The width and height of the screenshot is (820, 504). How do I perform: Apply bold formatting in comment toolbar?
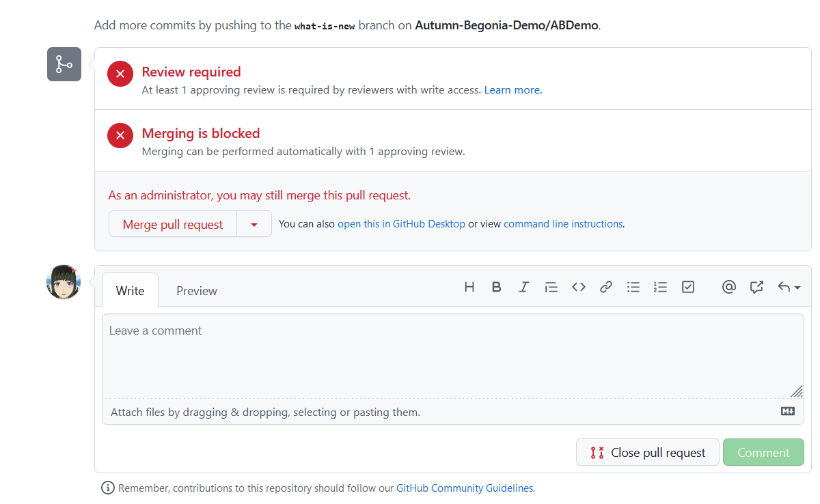pos(497,287)
